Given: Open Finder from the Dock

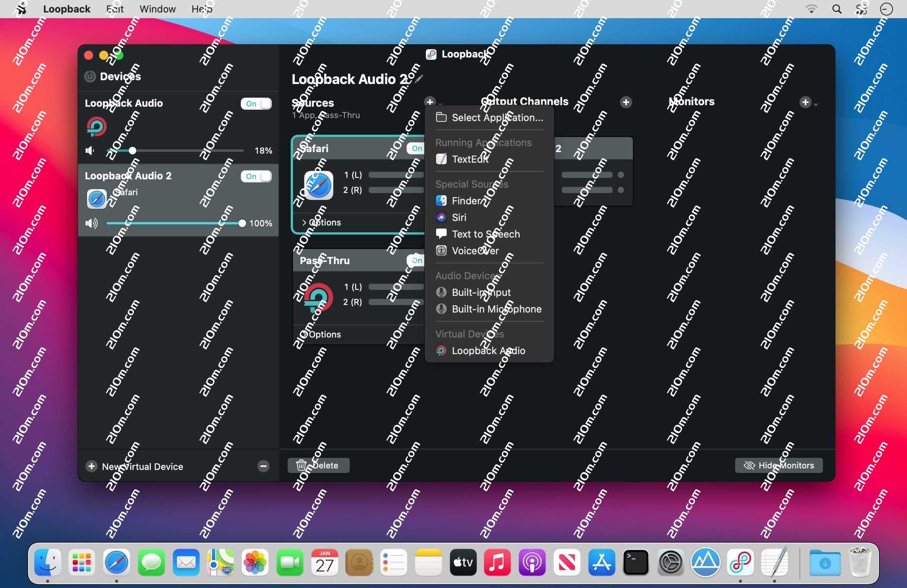Looking at the screenshot, I should [47, 562].
